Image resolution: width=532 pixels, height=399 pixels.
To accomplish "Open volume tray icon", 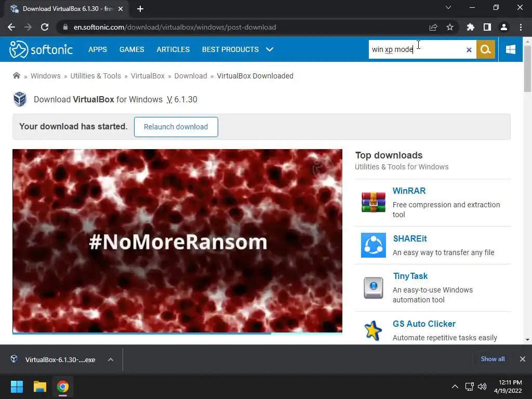I will tap(482, 387).
